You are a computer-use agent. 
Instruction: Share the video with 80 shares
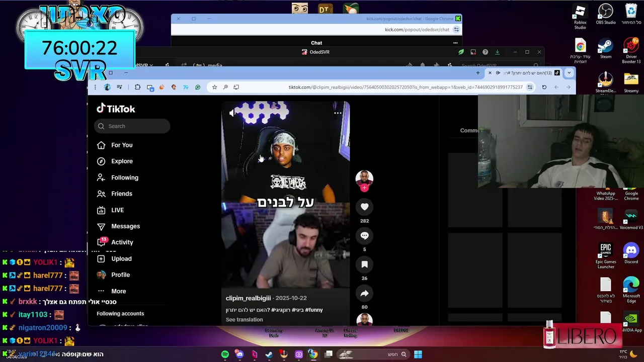pyautogui.click(x=364, y=293)
